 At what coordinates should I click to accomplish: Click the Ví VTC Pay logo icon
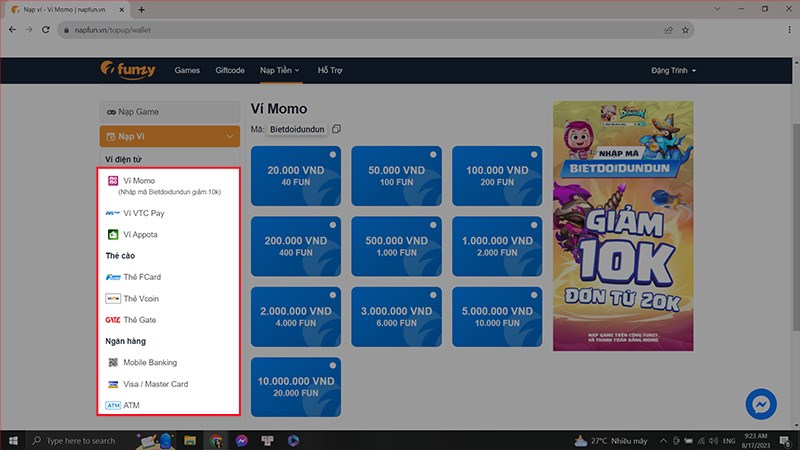[113, 213]
